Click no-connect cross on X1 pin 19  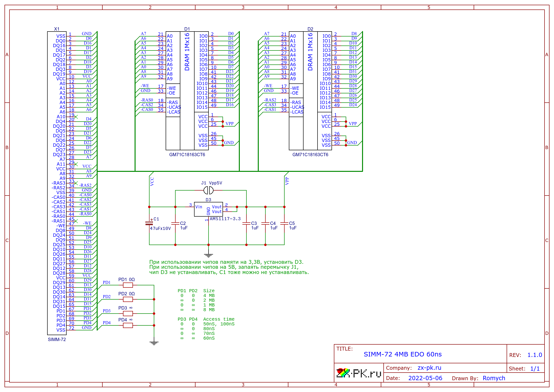coord(76,117)
